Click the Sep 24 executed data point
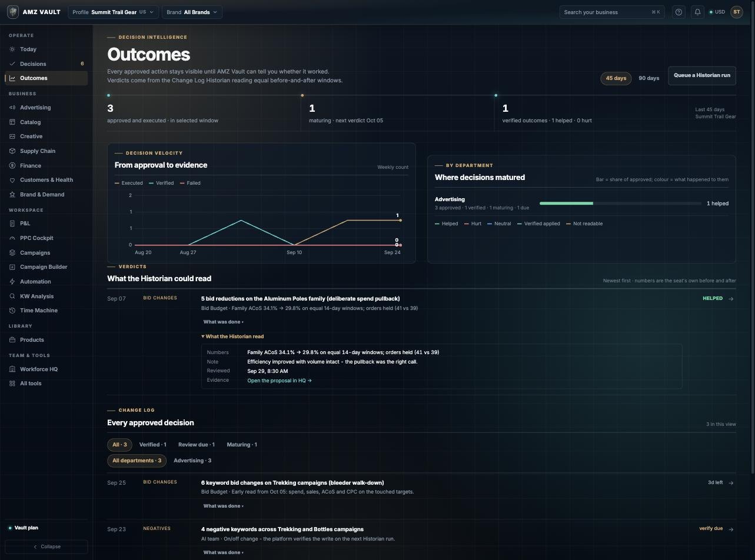 401,220
